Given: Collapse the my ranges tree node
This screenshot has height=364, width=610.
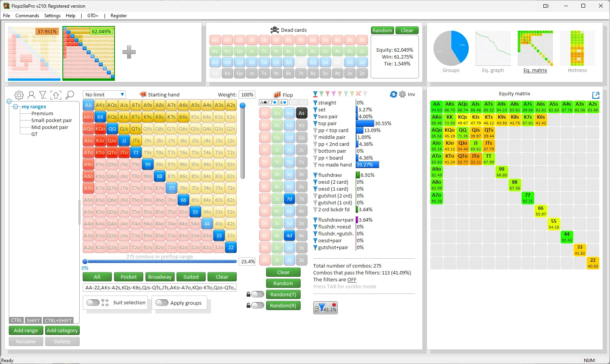Looking at the screenshot, I should click(x=16, y=107).
